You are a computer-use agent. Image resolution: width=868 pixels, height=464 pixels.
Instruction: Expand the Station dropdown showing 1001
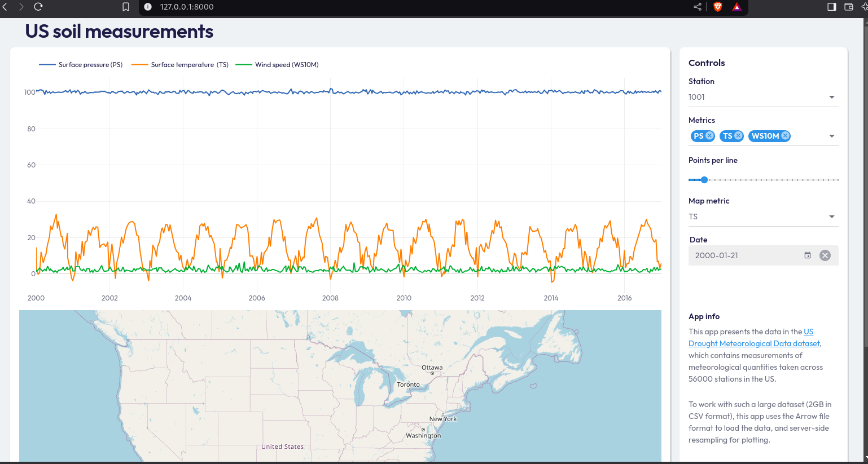[763, 97]
